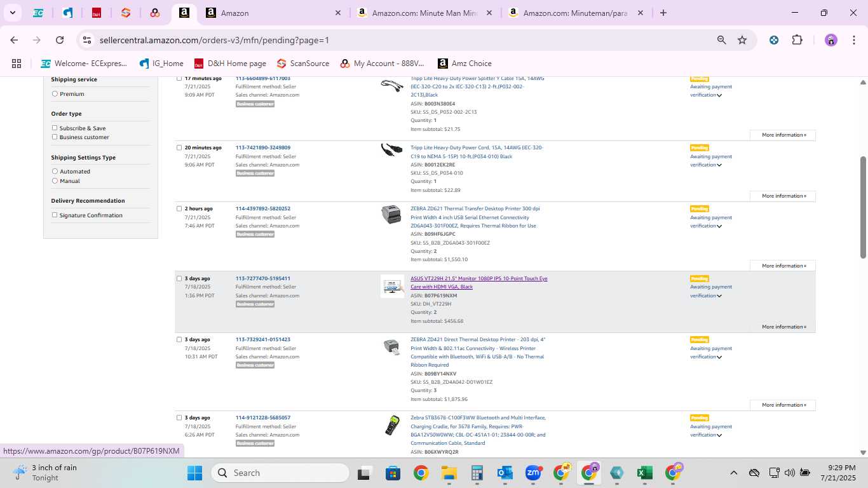Open ScanSource bookmark
The height and width of the screenshot is (488, 868).
pos(303,64)
